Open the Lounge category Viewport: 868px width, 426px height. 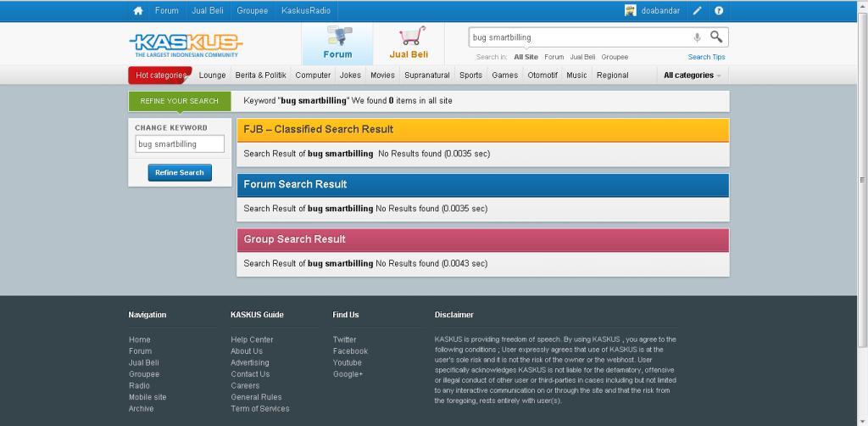point(213,76)
